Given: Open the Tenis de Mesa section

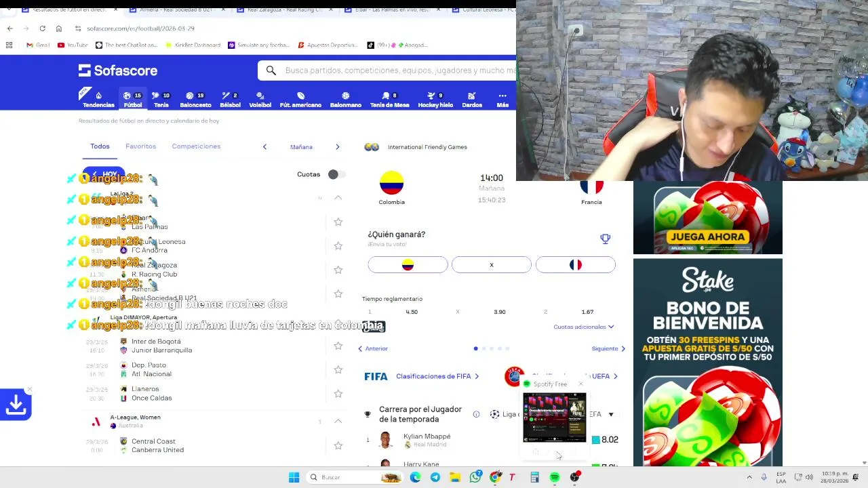Looking at the screenshot, I should tap(389, 100).
